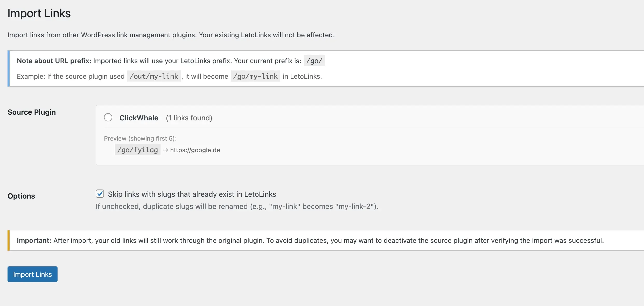
Task: Click the Import Links page heading
Action: click(x=39, y=13)
